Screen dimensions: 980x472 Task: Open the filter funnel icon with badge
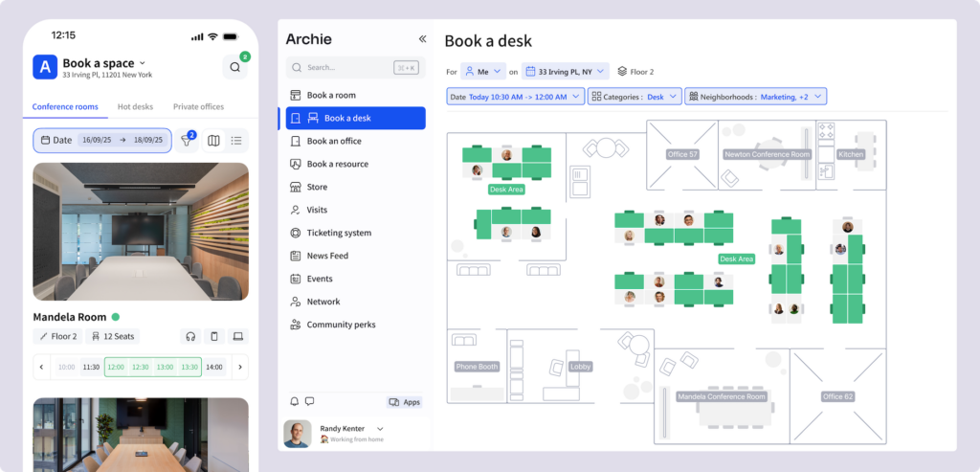click(x=187, y=141)
